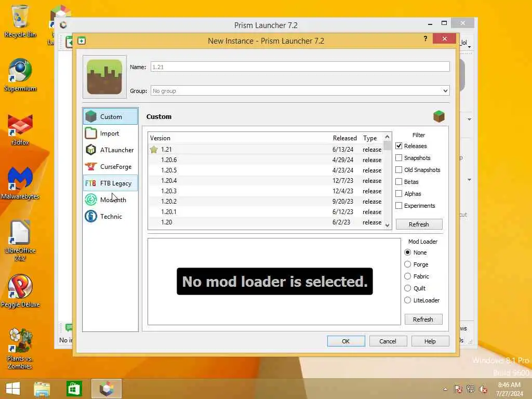Select version 1.20.4 row
This screenshot has height=399, width=532.
(265, 180)
